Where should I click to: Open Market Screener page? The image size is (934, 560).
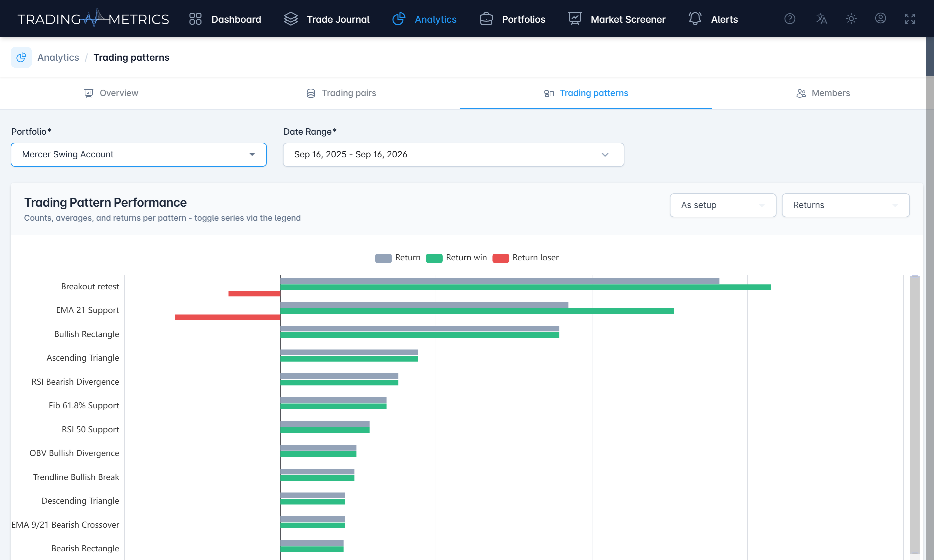tap(616, 19)
